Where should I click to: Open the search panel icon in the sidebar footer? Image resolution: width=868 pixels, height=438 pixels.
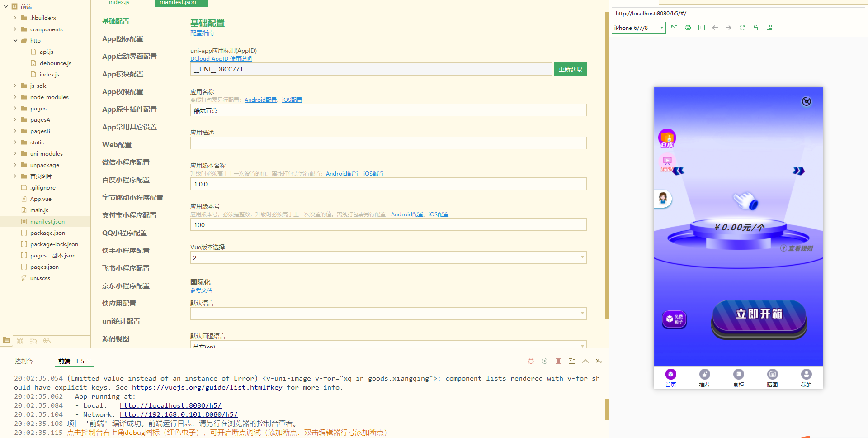33,341
